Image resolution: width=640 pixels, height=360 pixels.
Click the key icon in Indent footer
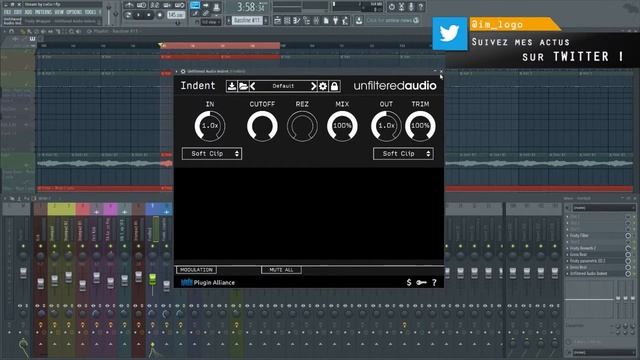(x=422, y=282)
